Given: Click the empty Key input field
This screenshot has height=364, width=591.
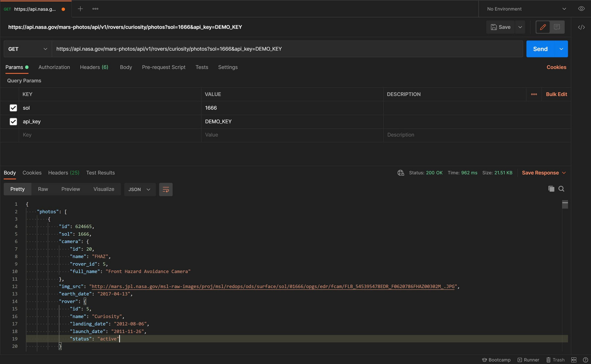Looking at the screenshot, I should 110,135.
